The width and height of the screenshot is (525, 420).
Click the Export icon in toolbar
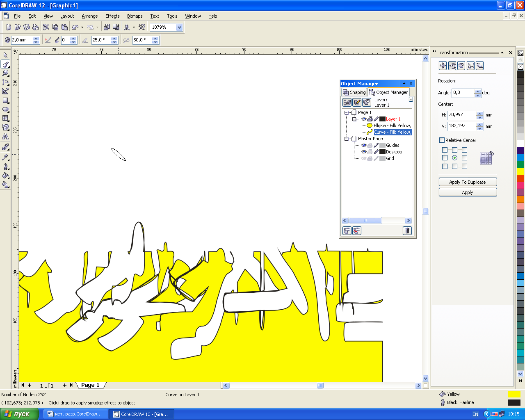(116, 27)
